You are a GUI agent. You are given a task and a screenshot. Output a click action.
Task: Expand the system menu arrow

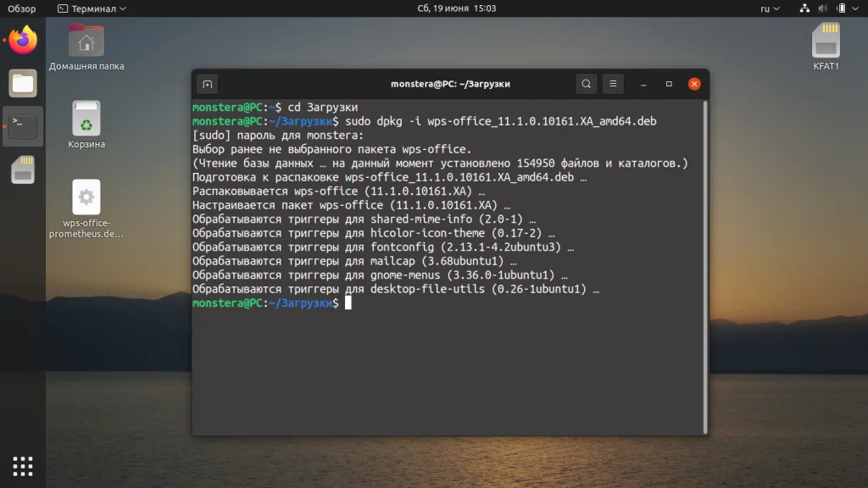coord(855,8)
